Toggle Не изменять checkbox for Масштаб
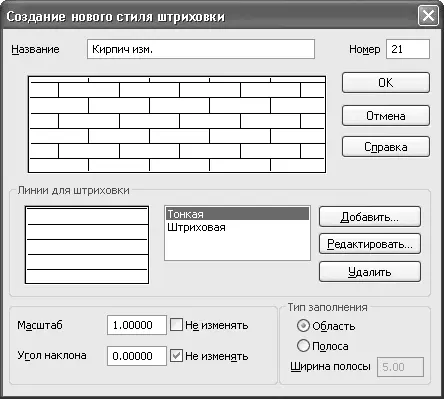444x399 pixels. click(x=176, y=324)
